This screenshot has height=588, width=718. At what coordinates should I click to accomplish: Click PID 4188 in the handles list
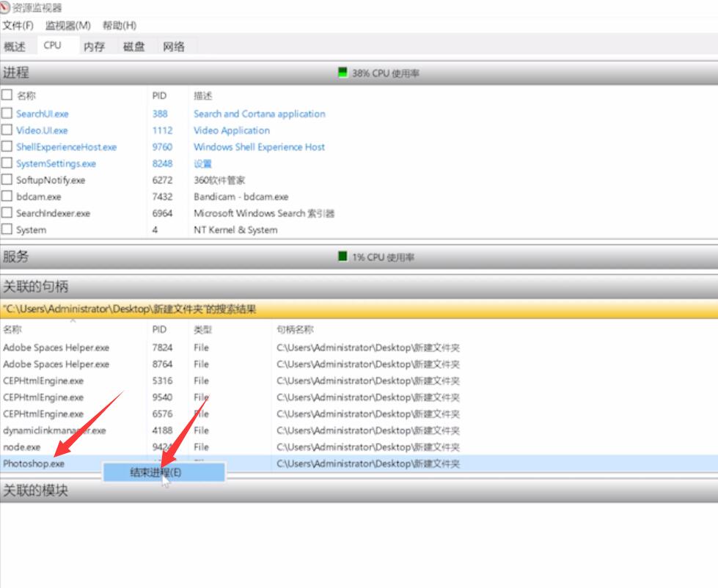[163, 430]
